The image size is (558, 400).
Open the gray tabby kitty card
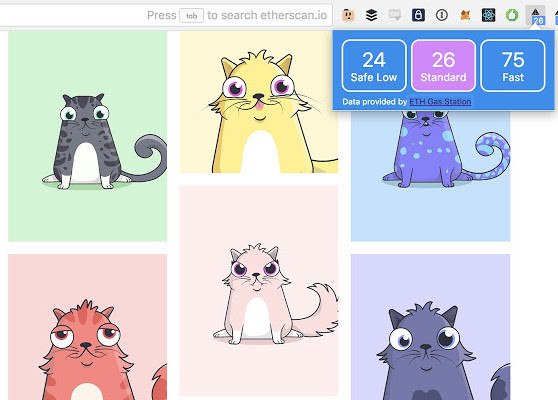point(88,136)
